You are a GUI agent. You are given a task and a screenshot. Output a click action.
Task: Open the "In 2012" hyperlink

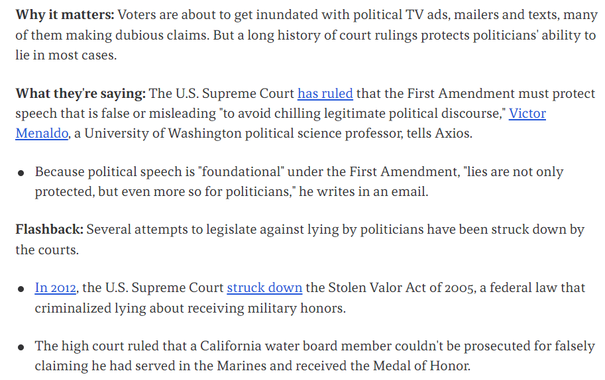pyautogui.click(x=55, y=288)
